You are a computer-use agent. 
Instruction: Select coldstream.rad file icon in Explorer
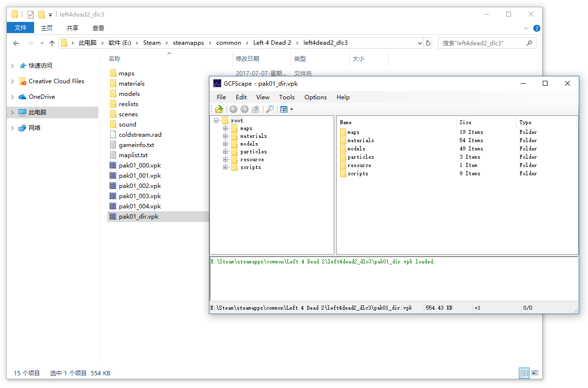[113, 135]
